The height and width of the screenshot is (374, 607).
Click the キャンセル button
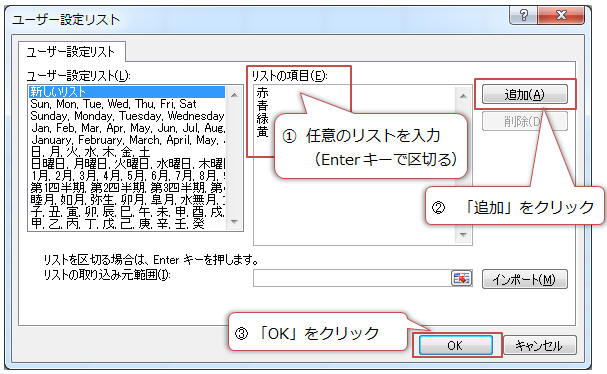(x=539, y=345)
